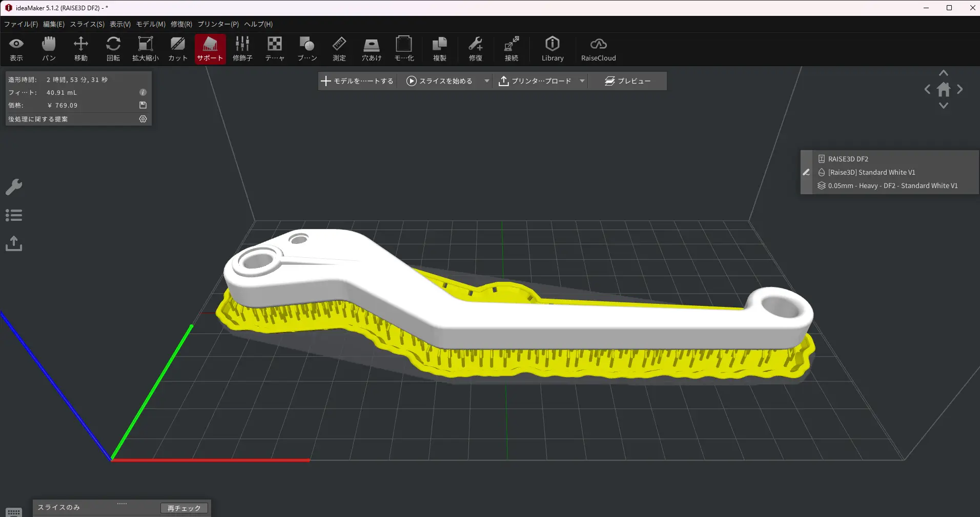The image size is (980, 517).
Task: Click the wrench settings icon in left sidebar
Action: click(x=14, y=187)
